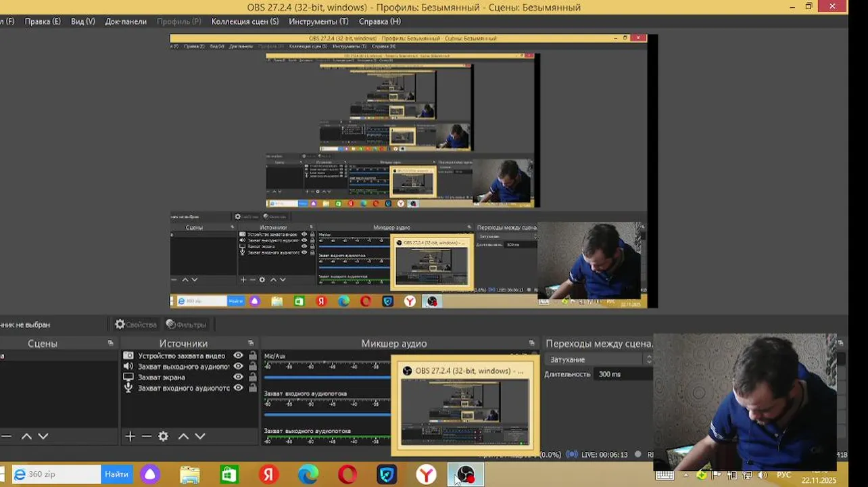868x487 pixels.
Task: Click the 360 zip search box
Action: pyautogui.click(x=57, y=474)
